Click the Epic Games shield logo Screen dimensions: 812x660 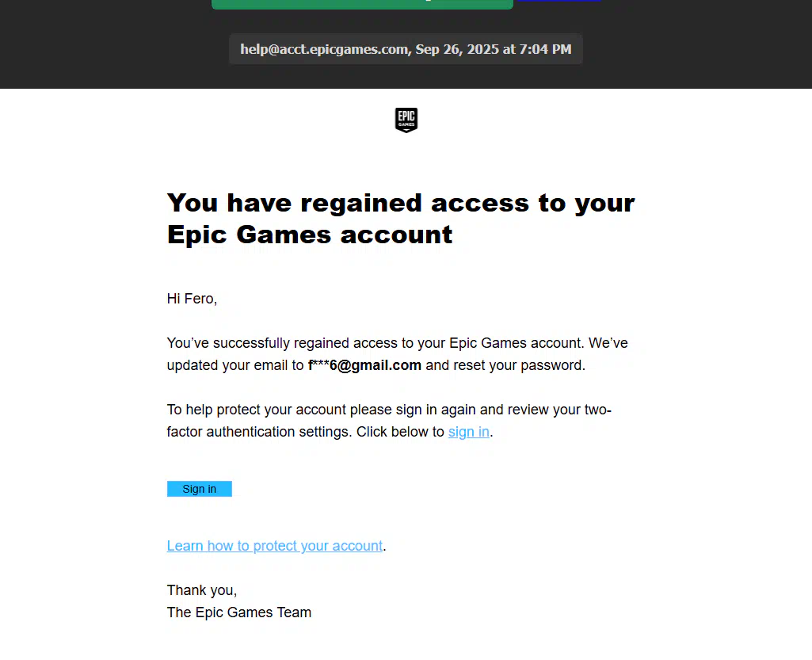[406, 120]
